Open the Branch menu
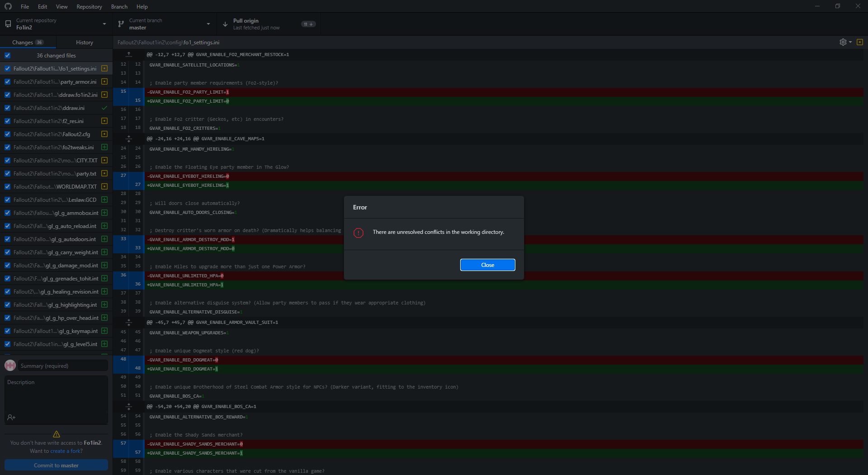This screenshot has height=475, width=868. (119, 6)
